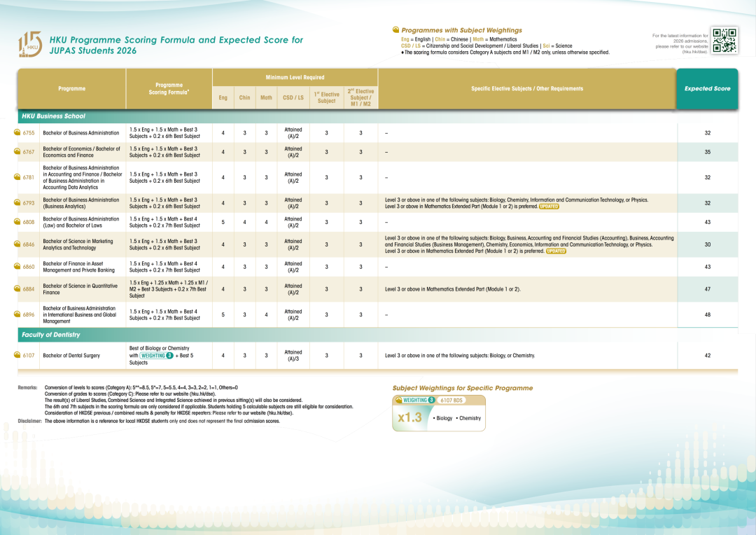This screenshot has height=535, width=756.
Task: Click the Eng sub-column header
Action: (223, 97)
